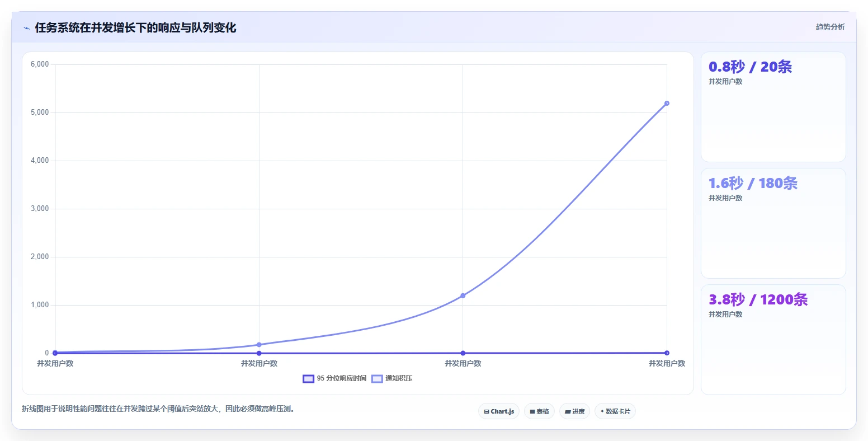Open the 3.8秒 / 1200条 data card
Viewport: 868px width, 441px height.
click(x=773, y=340)
